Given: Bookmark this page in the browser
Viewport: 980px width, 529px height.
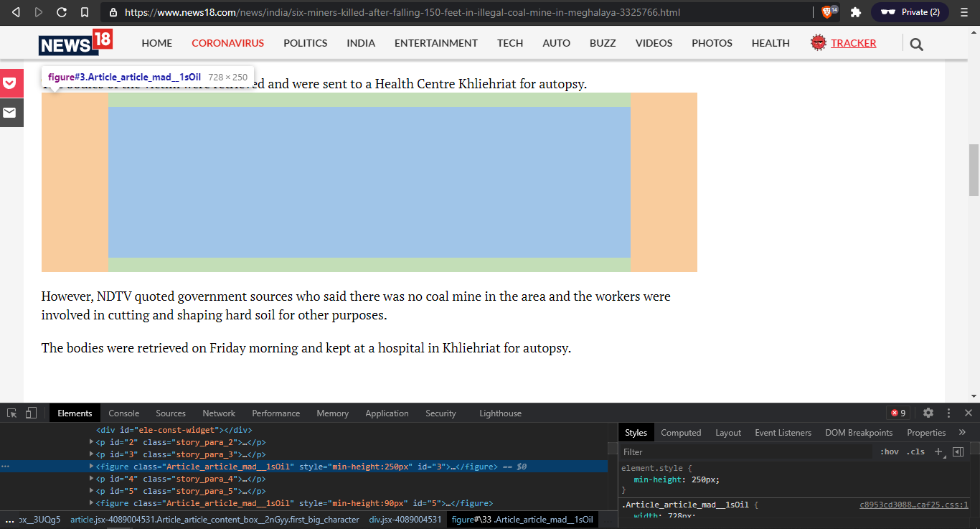Looking at the screenshot, I should point(85,12).
